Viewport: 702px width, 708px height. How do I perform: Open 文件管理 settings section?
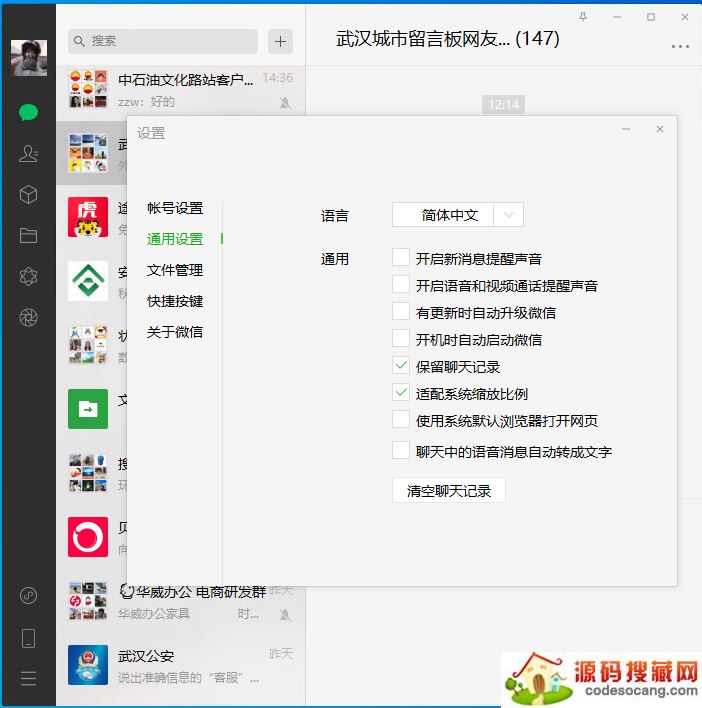(175, 270)
